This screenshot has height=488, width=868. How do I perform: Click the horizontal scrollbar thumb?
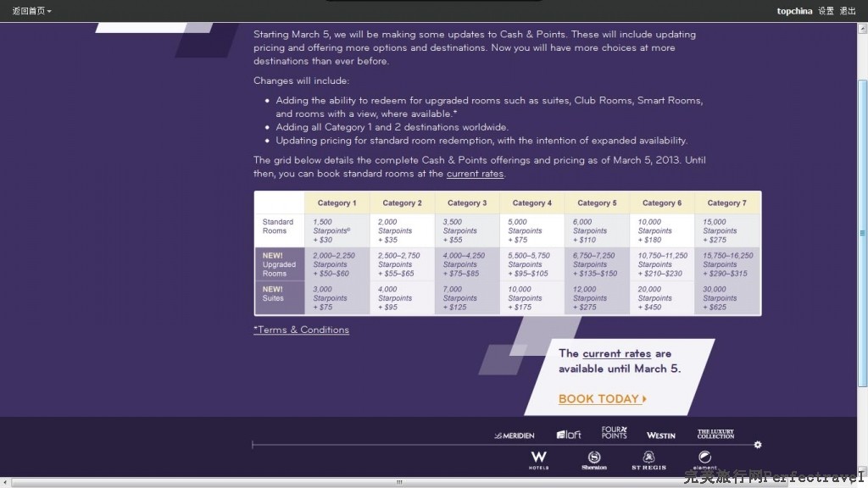[399, 483]
